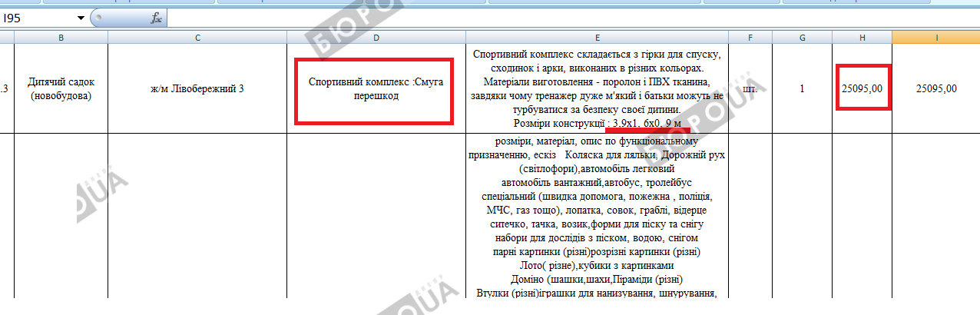Select the 'шт.' unit cell

point(750,88)
